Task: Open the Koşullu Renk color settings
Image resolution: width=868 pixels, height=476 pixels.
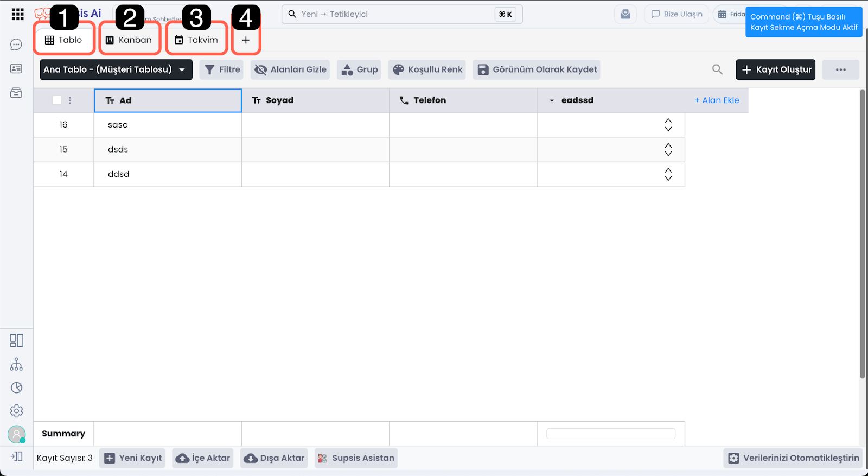Action: 427,69
